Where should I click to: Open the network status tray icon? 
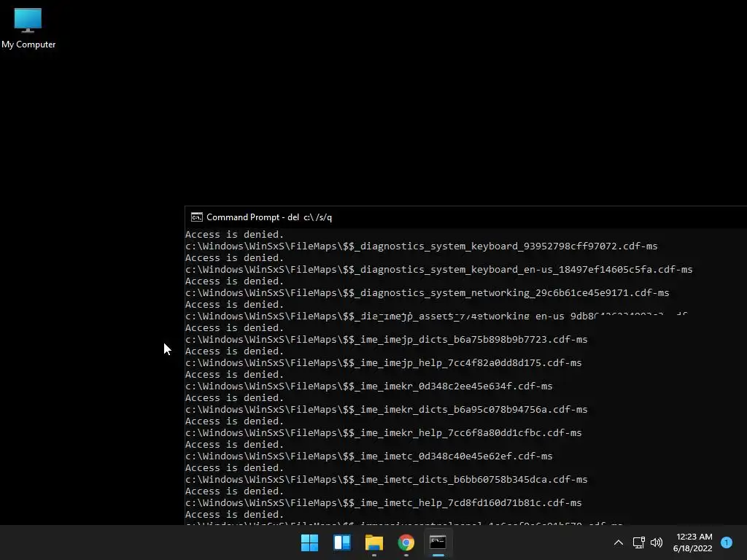point(638,542)
